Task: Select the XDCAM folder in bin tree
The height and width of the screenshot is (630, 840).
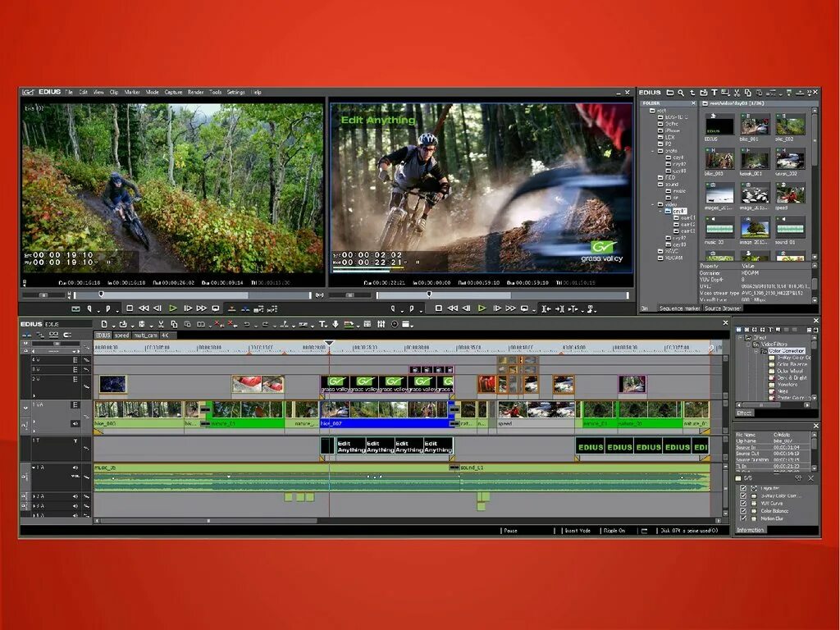Action: (x=670, y=258)
